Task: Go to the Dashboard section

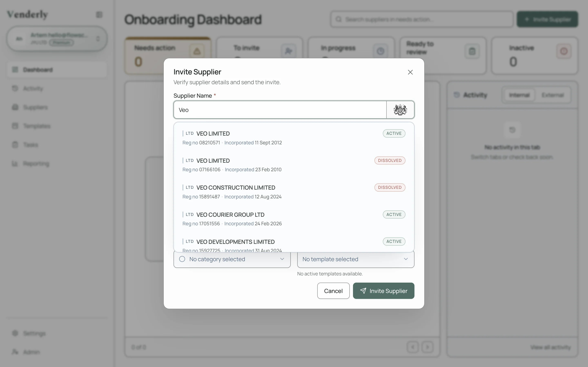Action: tap(38, 70)
